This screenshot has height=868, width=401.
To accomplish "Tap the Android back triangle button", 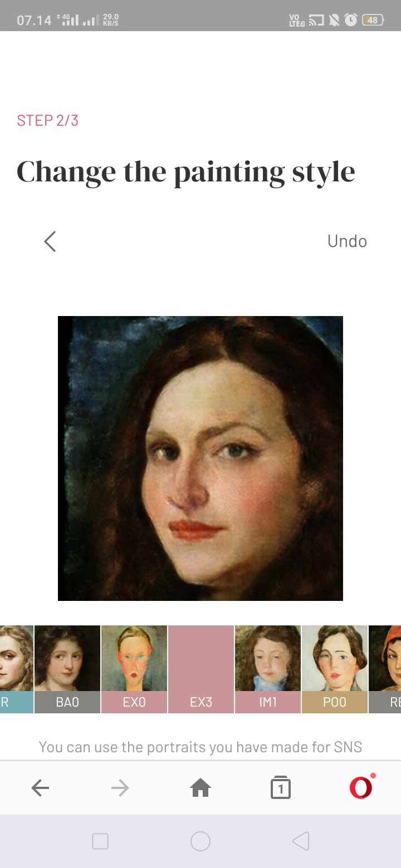I will point(300,841).
